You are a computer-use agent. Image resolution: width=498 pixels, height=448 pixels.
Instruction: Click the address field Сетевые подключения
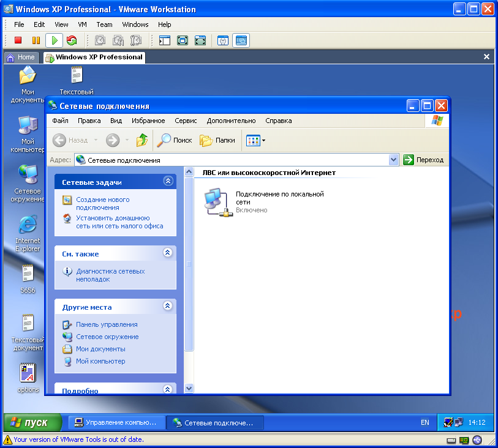pos(232,160)
